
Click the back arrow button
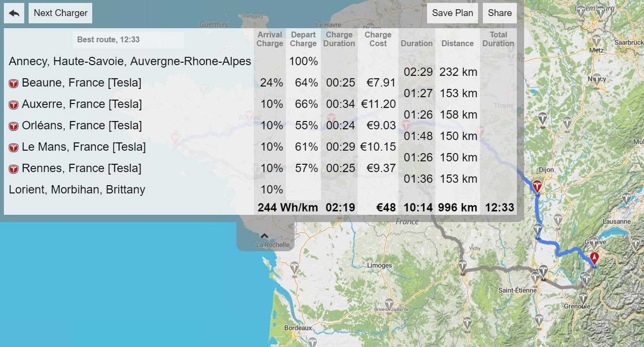(14, 13)
